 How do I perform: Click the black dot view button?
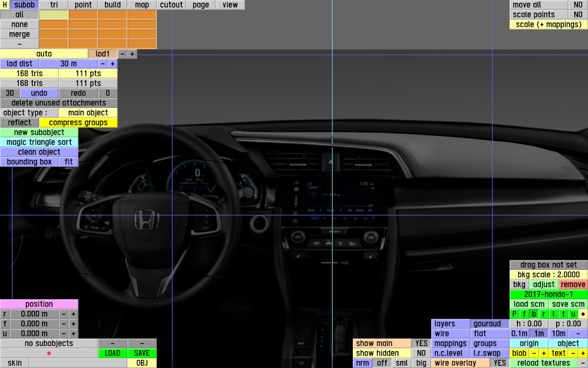(x=583, y=314)
